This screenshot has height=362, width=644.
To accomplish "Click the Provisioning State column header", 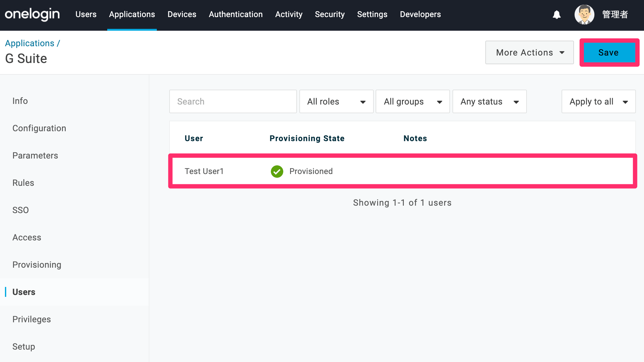I will tap(307, 138).
